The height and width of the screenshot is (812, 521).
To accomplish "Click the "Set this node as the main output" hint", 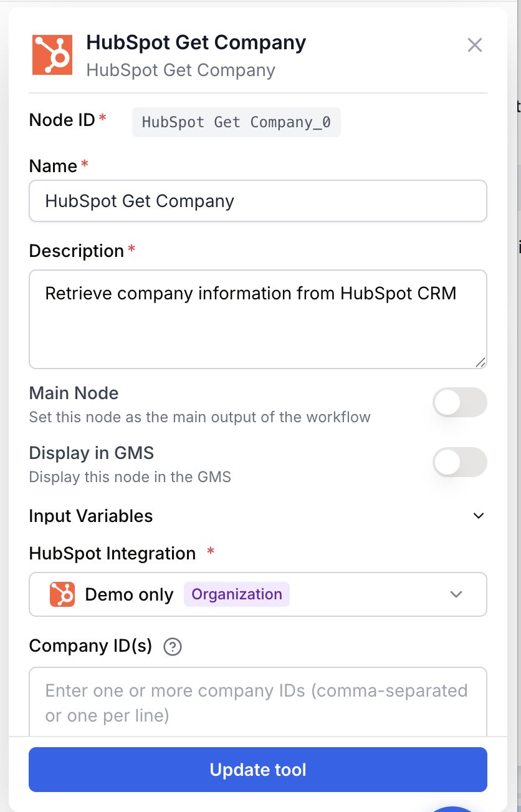I will pyautogui.click(x=200, y=417).
